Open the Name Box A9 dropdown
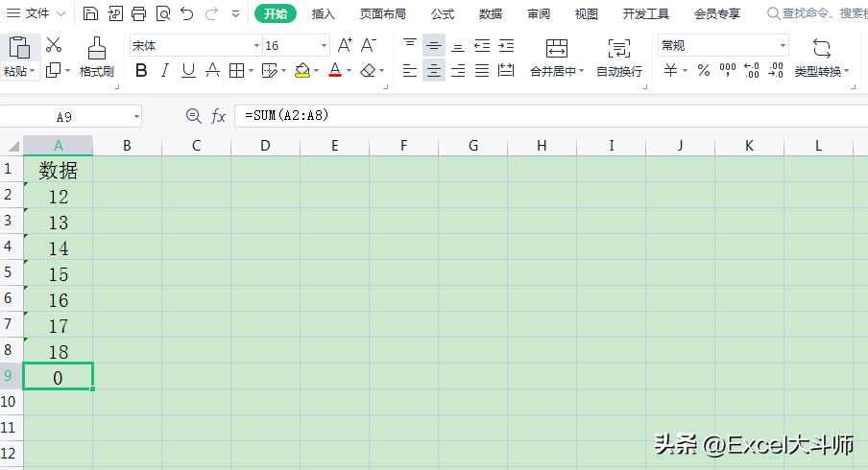Image resolution: width=868 pixels, height=470 pixels. (x=136, y=117)
